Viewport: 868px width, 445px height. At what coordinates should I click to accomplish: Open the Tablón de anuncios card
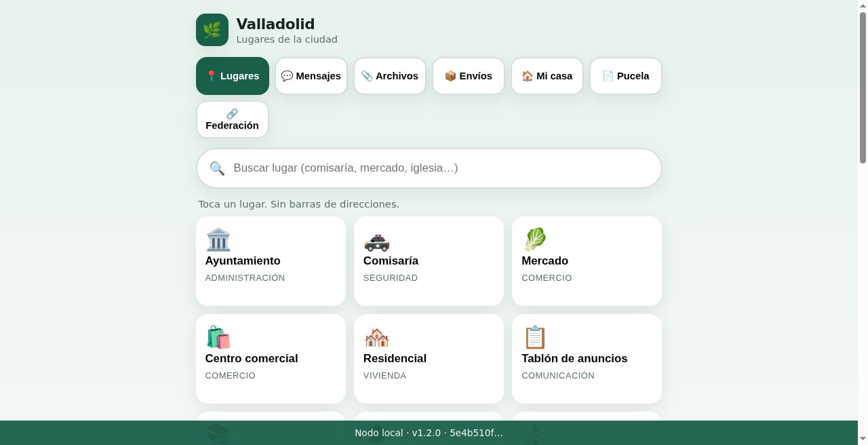tap(587, 359)
